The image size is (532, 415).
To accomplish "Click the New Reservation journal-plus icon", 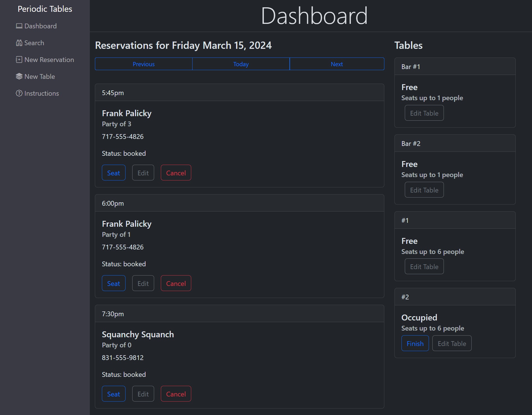I will pos(19,60).
